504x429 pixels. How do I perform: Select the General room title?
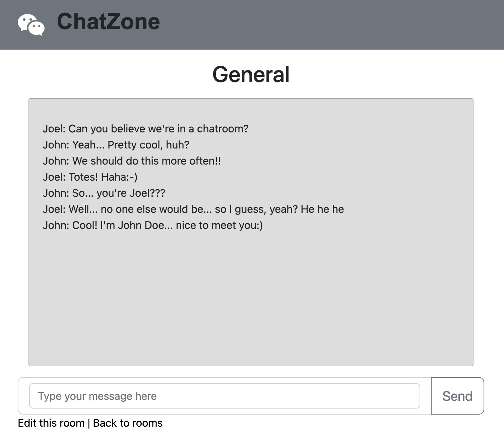(x=251, y=74)
